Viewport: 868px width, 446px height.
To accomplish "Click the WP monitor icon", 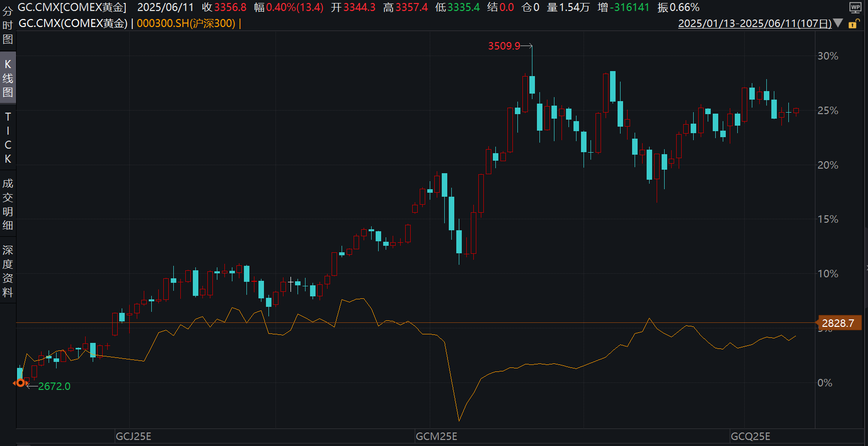I will pyautogui.click(x=855, y=8).
